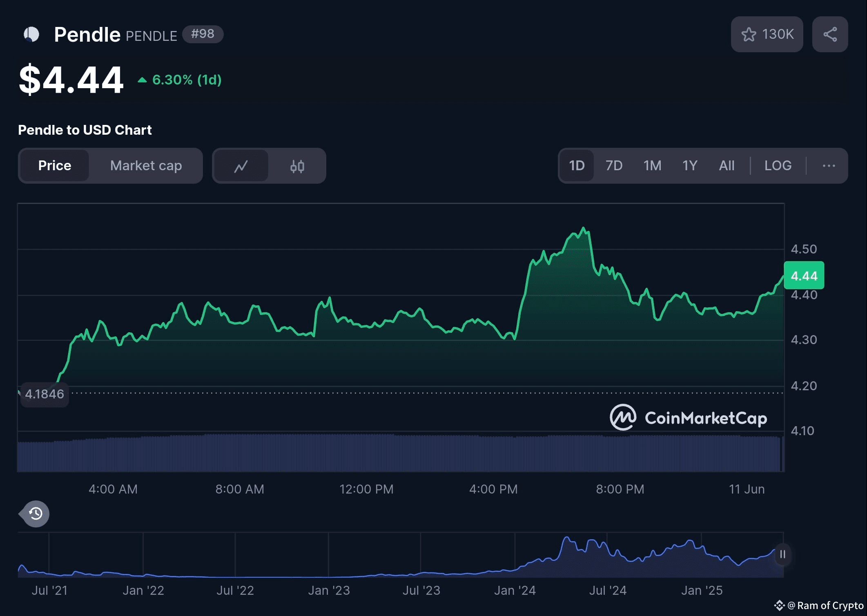This screenshot has height=616, width=867.
Task: Click the Pendle coin logo icon
Action: coord(31,34)
